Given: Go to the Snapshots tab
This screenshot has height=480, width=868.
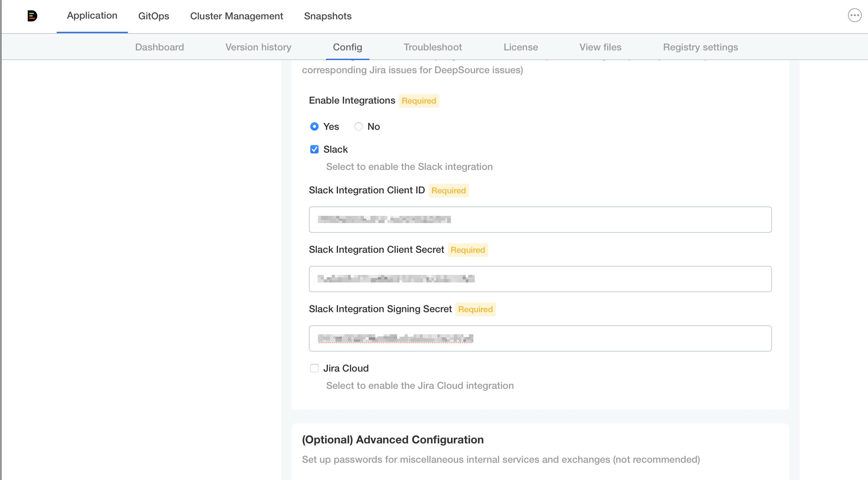Looking at the screenshot, I should (328, 16).
